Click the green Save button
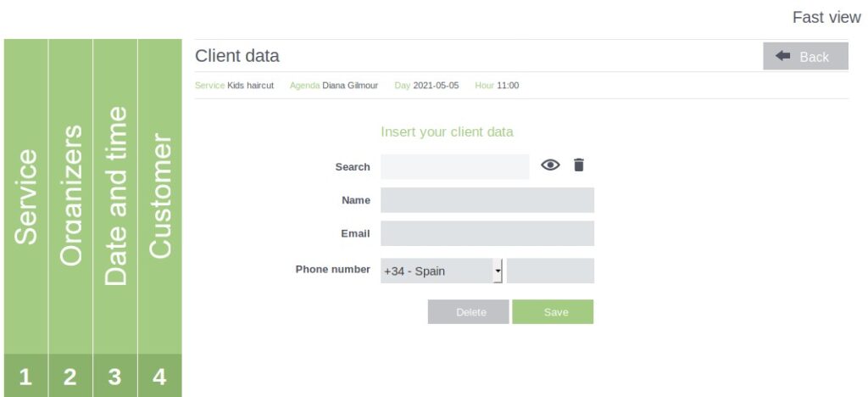The width and height of the screenshot is (868, 397). pos(553,311)
